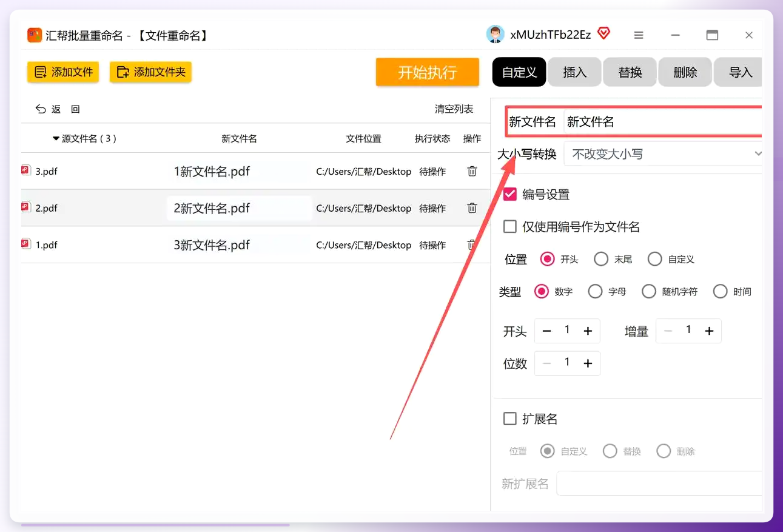The width and height of the screenshot is (783, 532).
Task: Select the 3.pdf file name
Action: pyautogui.click(x=46, y=172)
